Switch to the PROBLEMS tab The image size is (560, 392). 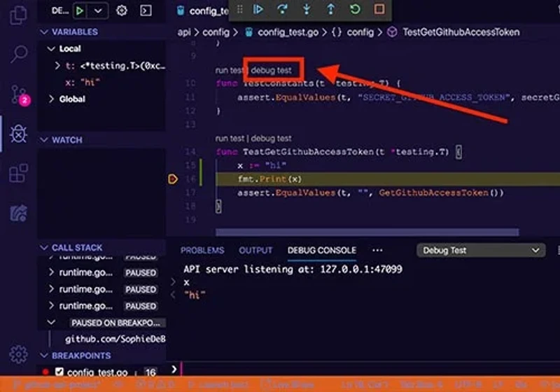pos(202,251)
